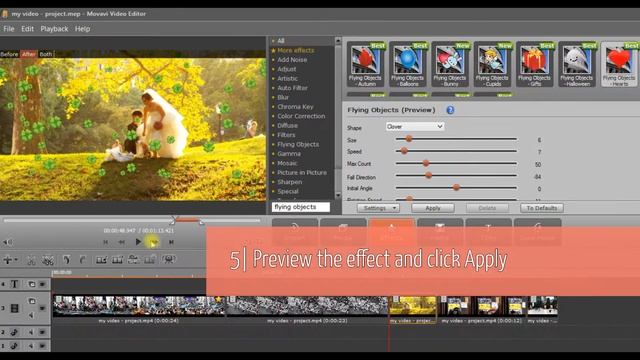Select Flying Objects - Halloween effect thumbnail
This screenshot has width=640, height=360.
pyautogui.click(x=577, y=64)
